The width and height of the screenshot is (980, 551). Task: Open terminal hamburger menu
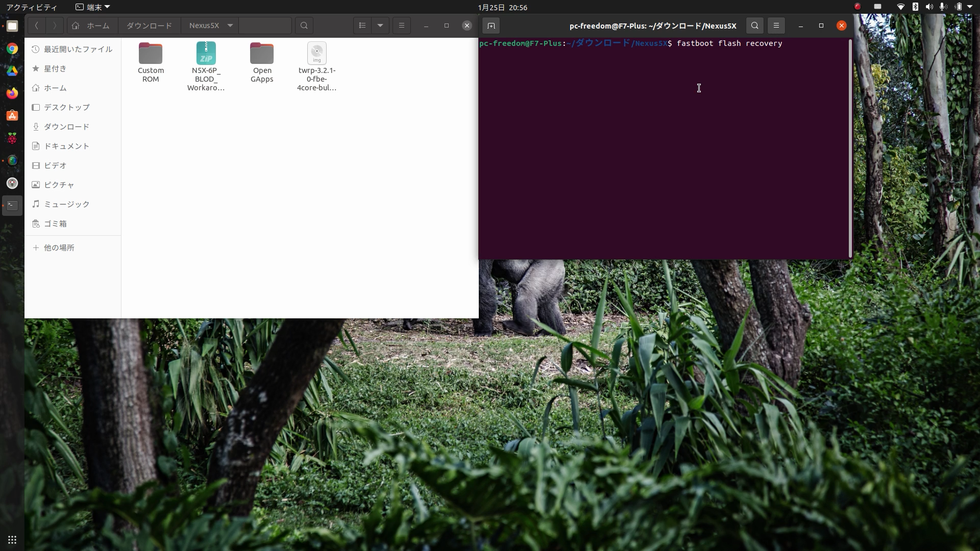776,26
